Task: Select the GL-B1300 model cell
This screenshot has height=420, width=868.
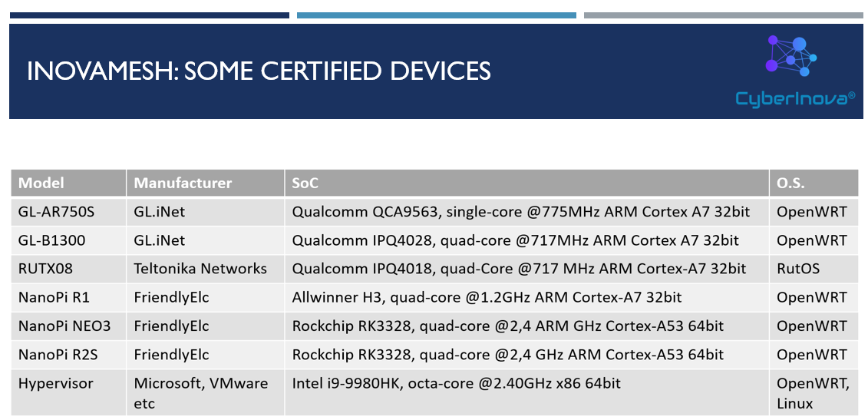Action: [51, 240]
